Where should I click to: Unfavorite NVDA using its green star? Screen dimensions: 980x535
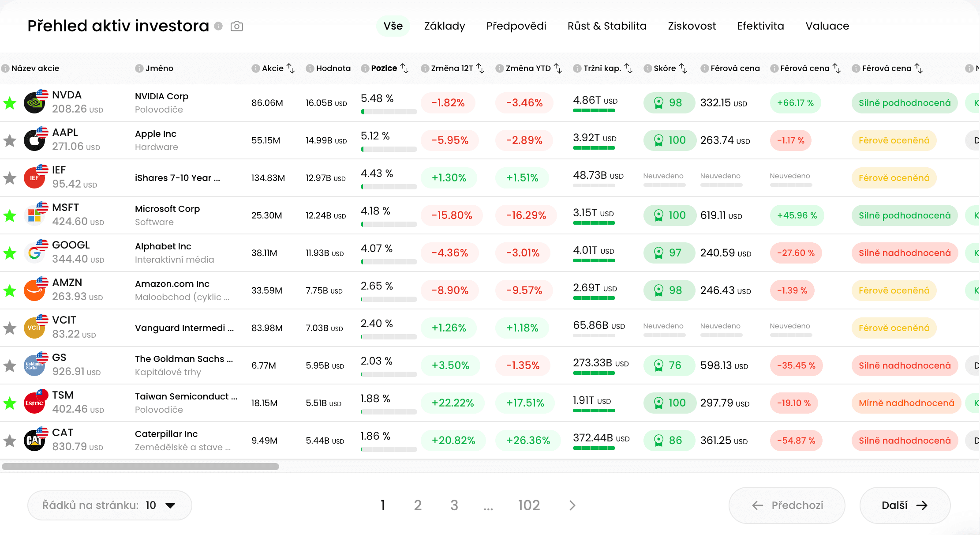pos(10,103)
